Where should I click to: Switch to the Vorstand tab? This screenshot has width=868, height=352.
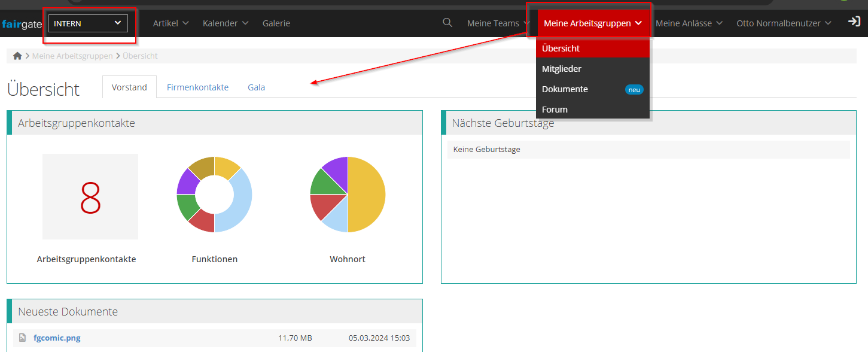pos(129,87)
